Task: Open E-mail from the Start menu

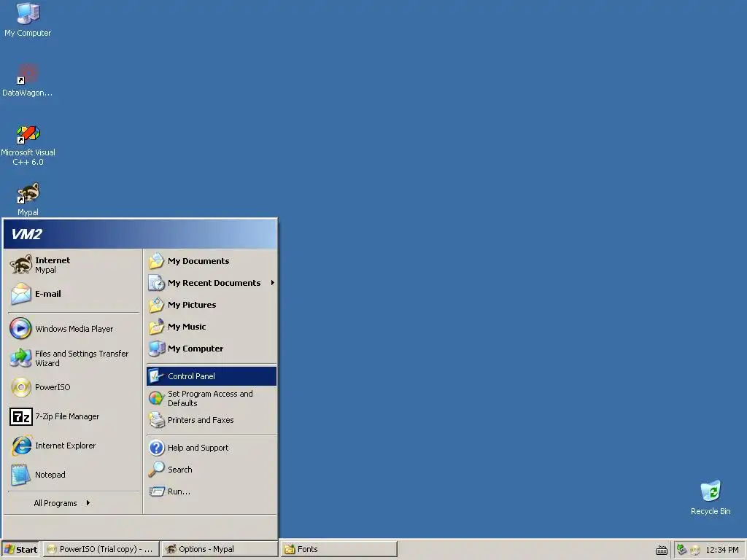Action: [x=74, y=294]
